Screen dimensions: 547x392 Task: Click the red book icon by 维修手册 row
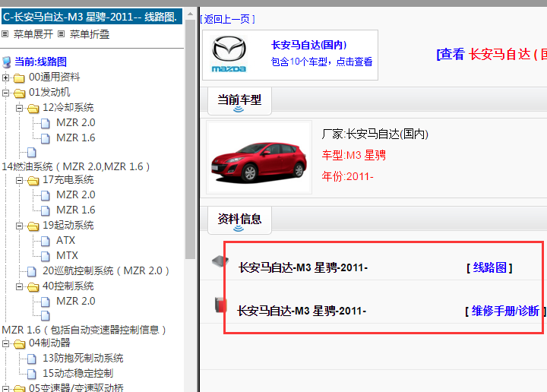pyautogui.click(x=220, y=305)
